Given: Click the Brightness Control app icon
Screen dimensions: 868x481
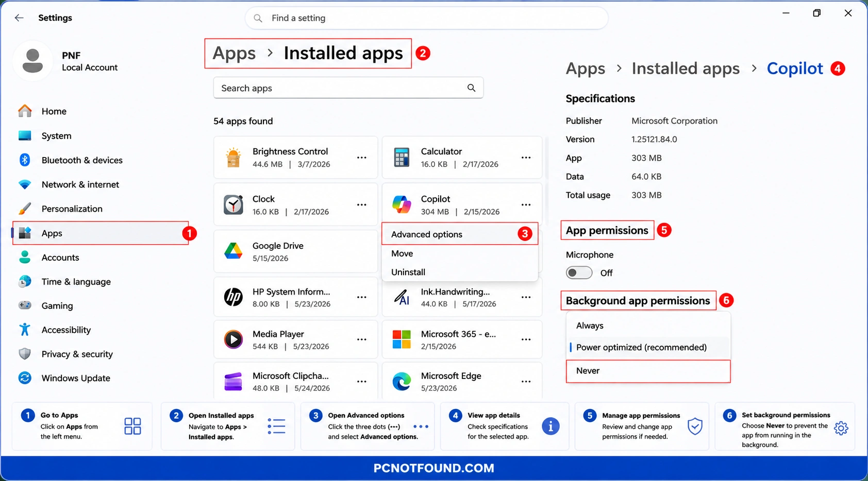Looking at the screenshot, I should click(x=233, y=158).
